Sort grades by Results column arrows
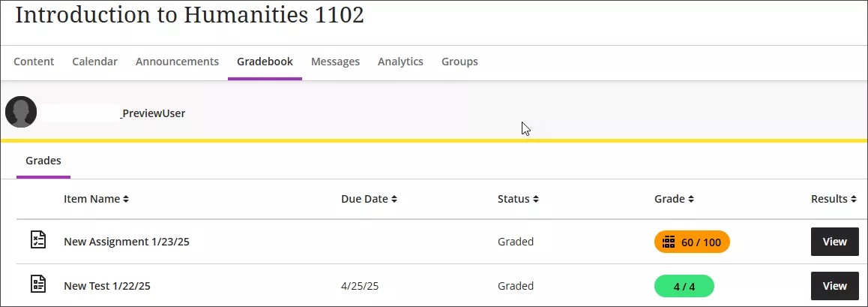Image resolution: width=868 pixels, height=307 pixels. (854, 200)
